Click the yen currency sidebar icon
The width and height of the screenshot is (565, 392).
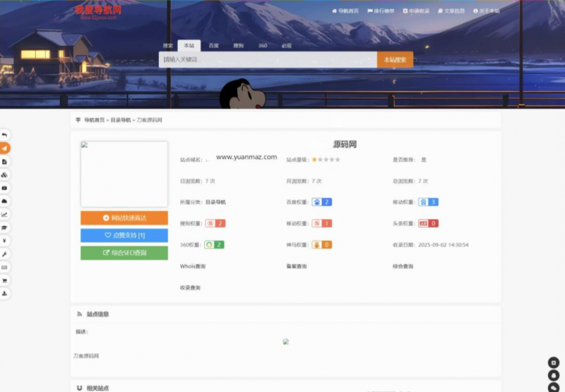(4, 241)
